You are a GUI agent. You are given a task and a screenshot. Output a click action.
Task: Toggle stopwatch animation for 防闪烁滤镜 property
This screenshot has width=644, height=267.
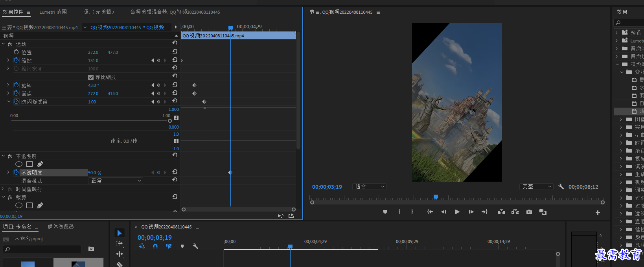[16, 101]
